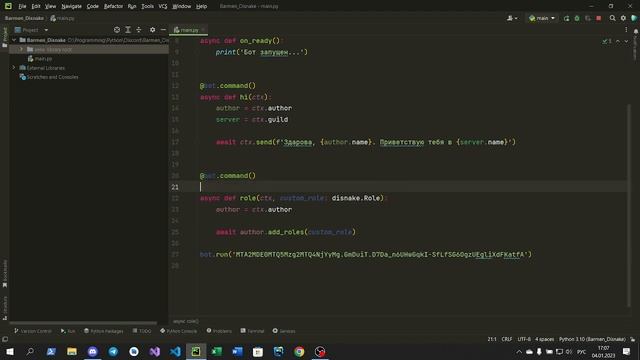Open the Python Packages tool window

click(x=104, y=331)
